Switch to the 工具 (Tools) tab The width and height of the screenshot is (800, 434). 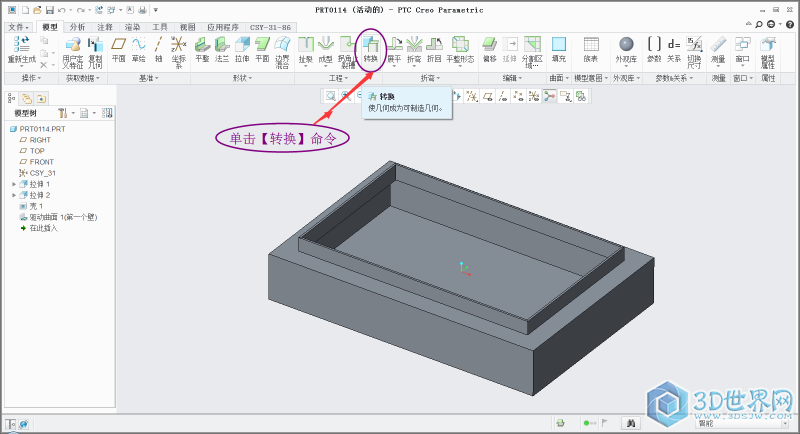tap(160, 27)
